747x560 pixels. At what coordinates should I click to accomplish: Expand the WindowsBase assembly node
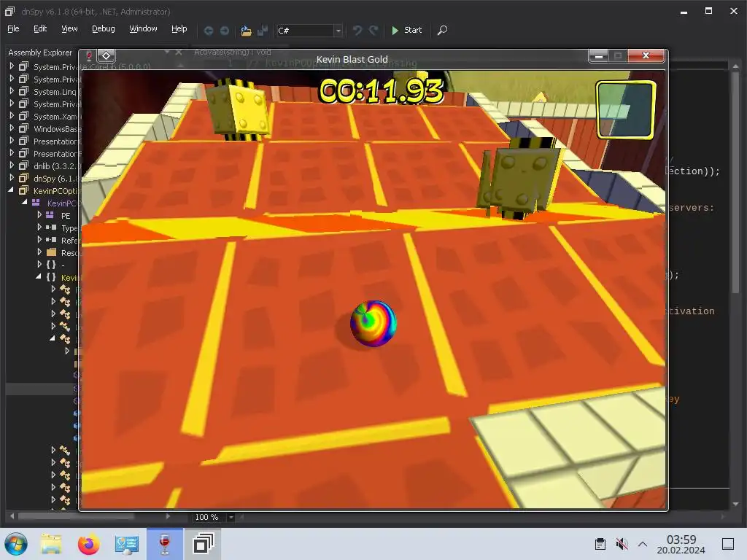12,128
